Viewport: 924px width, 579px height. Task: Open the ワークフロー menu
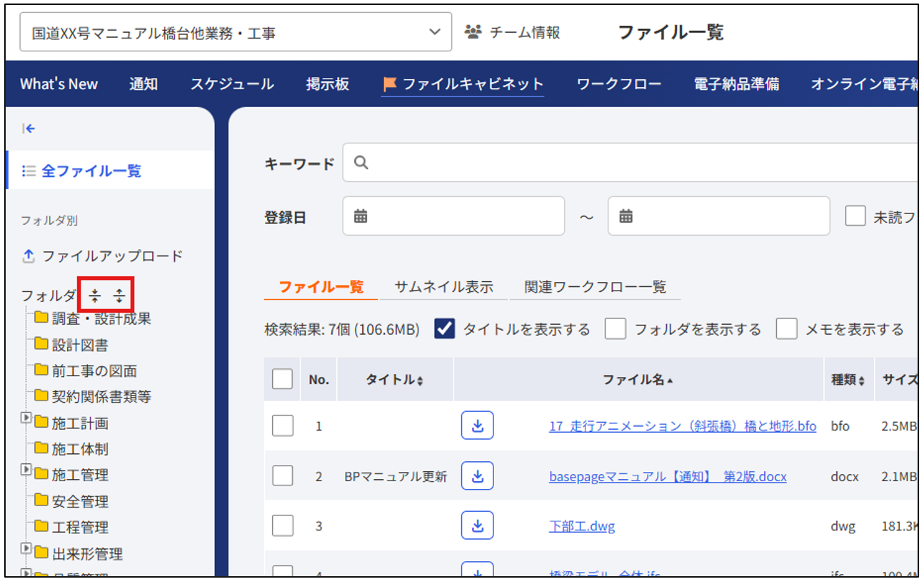point(619,84)
